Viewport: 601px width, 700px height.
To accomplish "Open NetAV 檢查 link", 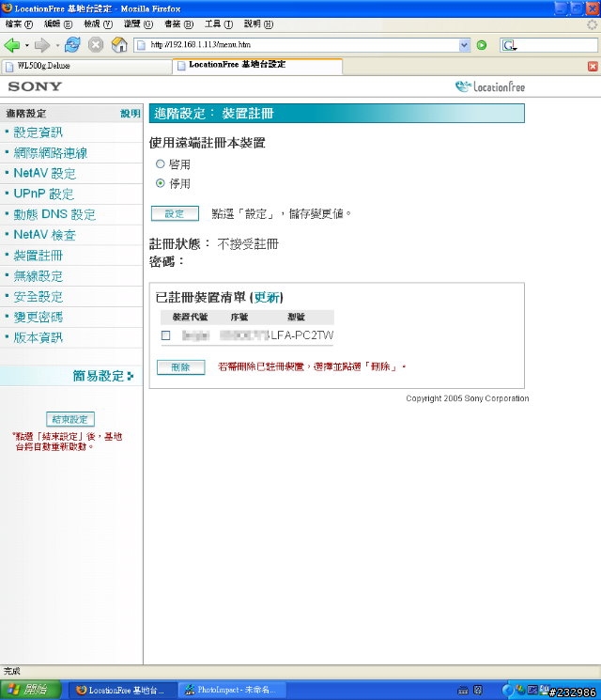I will pos(45,235).
